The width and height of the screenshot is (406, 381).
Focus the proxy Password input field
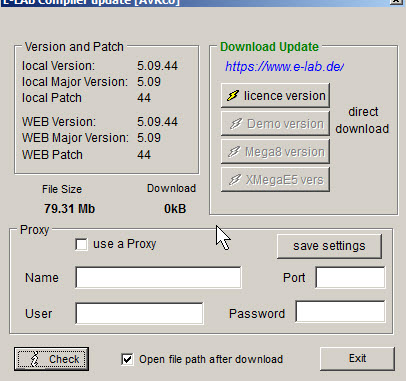coord(340,311)
